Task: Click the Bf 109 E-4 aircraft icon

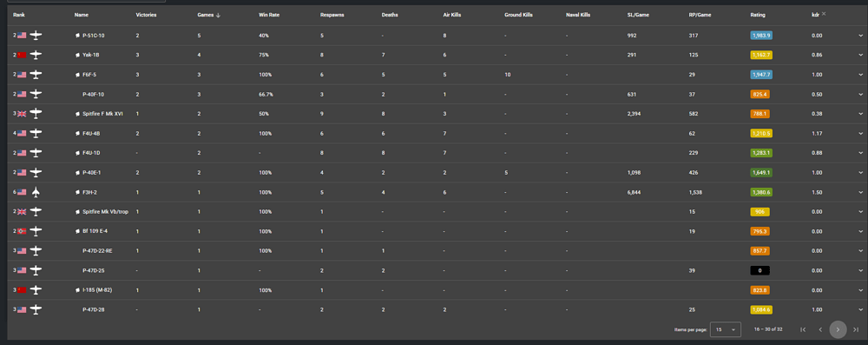Action: coord(36,231)
